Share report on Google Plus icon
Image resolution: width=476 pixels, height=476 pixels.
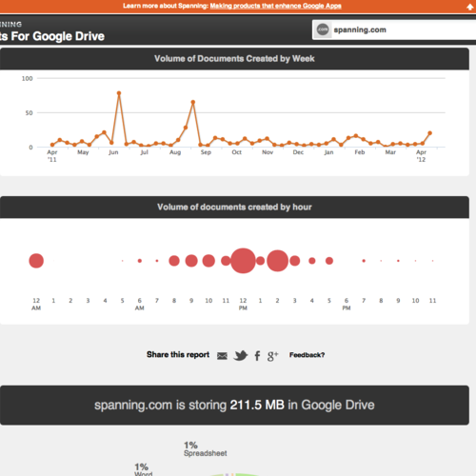pos(272,356)
